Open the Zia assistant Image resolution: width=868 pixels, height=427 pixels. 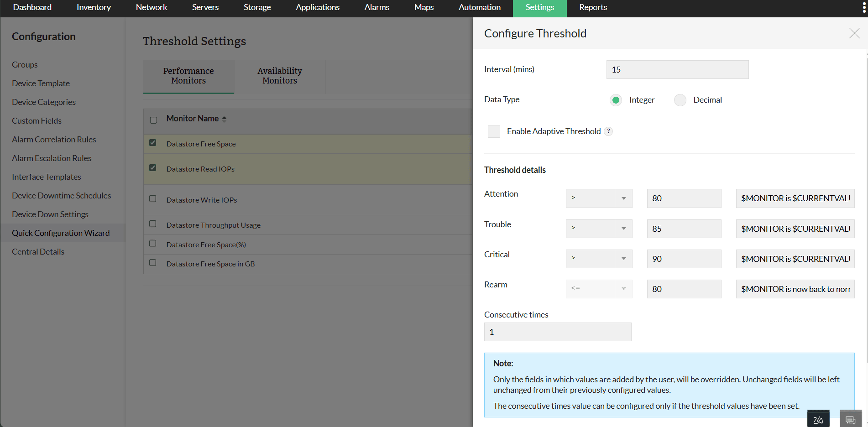(x=818, y=418)
